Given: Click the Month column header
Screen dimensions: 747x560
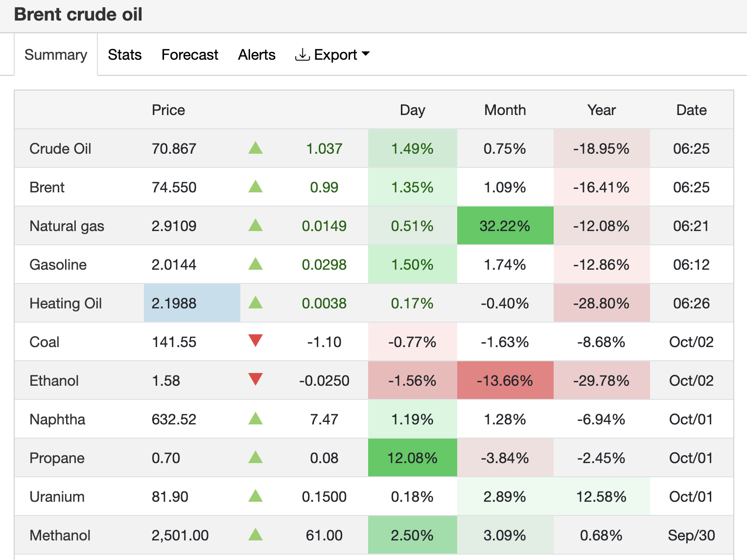Looking at the screenshot, I should 505,110.
